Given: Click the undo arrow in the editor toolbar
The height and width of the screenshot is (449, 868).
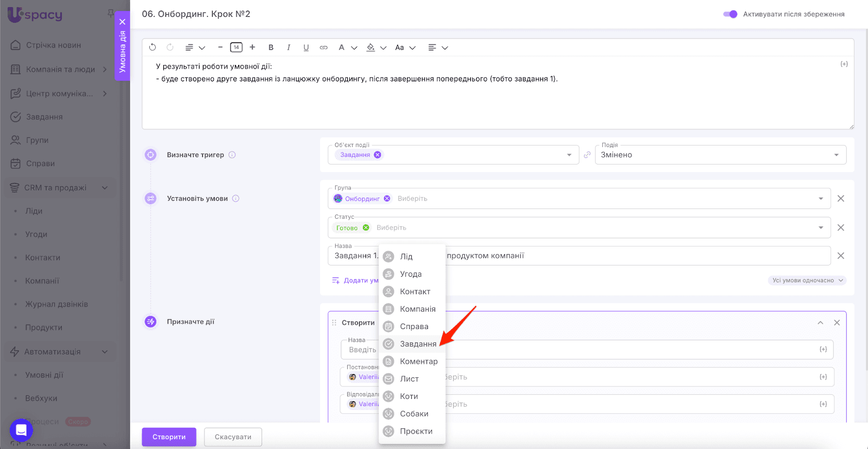Looking at the screenshot, I should point(152,47).
